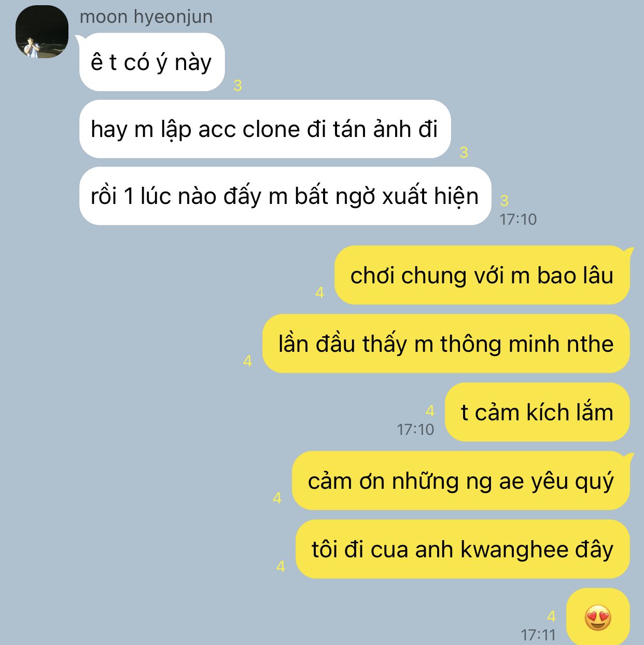Select the message 'ê t có ý này'
Viewport: 644px width, 645px height.
pyautogui.click(x=152, y=62)
